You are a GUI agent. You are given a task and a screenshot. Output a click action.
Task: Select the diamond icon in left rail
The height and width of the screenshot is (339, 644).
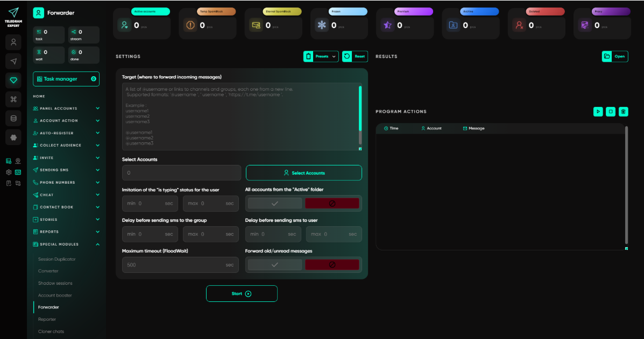(x=13, y=81)
